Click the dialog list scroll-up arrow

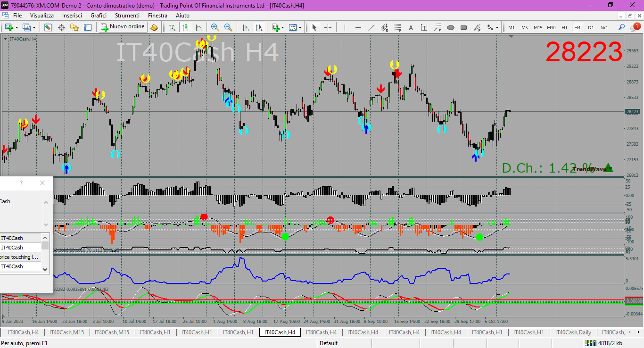45,237
